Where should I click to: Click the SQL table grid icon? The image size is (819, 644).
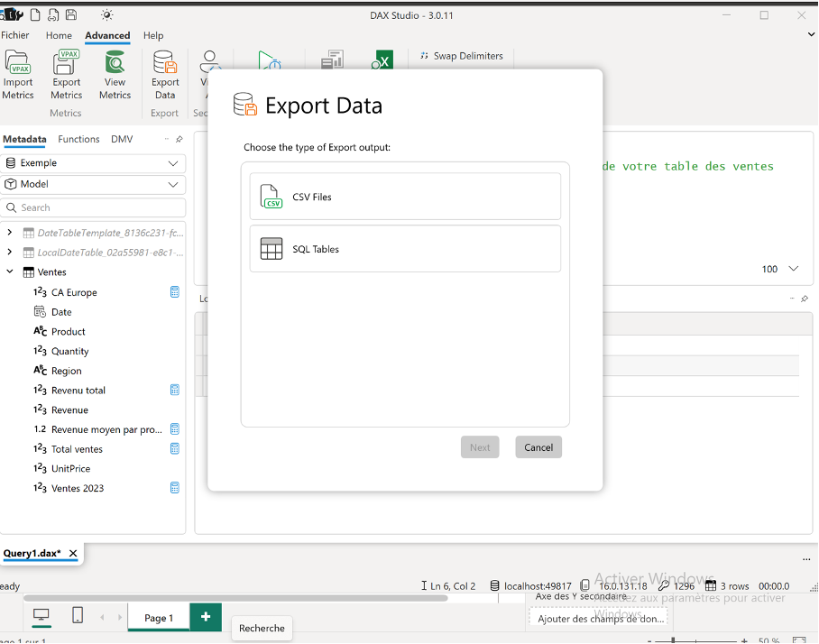coord(271,249)
